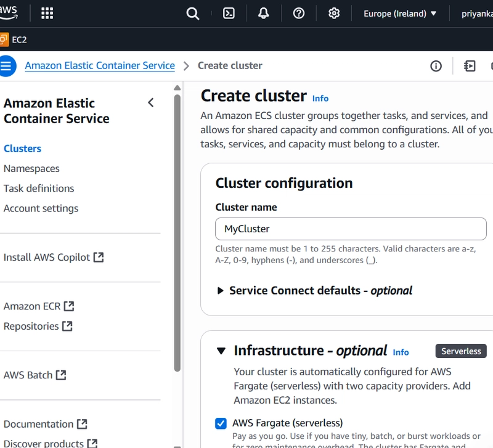Open the Europe (Ireland) region dropdown
The width and height of the screenshot is (493, 448).
coord(400,14)
